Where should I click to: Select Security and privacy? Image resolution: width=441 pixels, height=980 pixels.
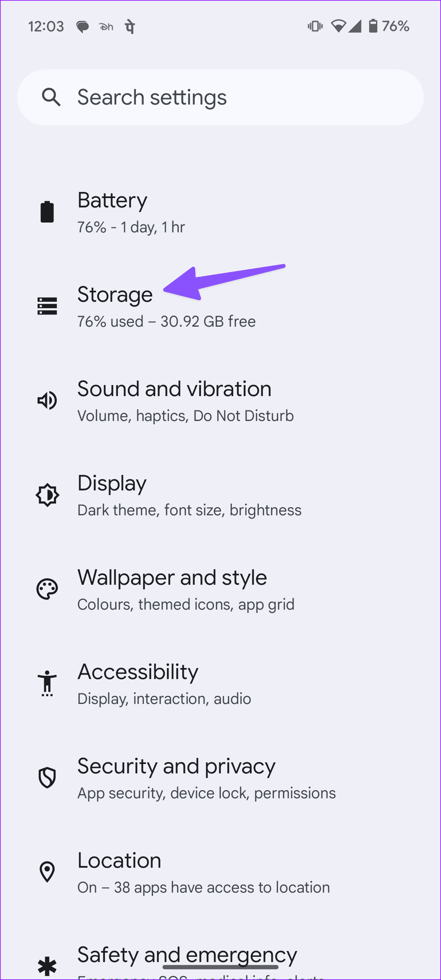[206, 778]
